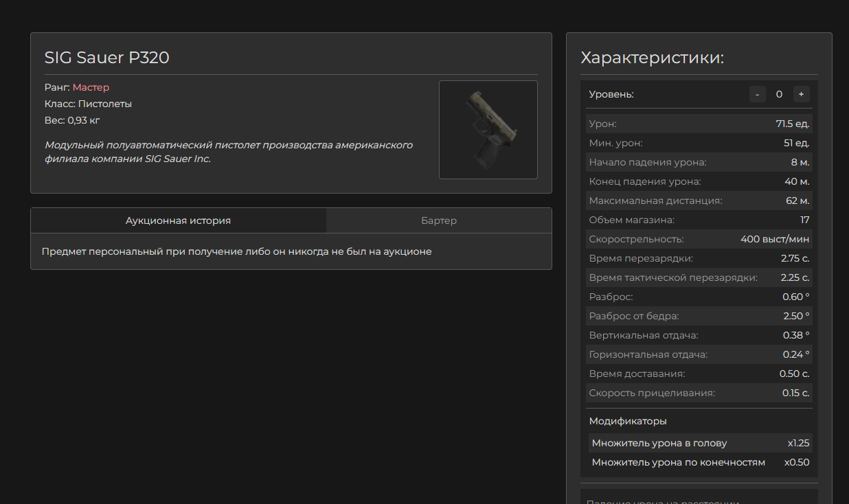The image size is (849, 504).
Task: Select the Множитель урона по конечностям row
Action: 701,462
